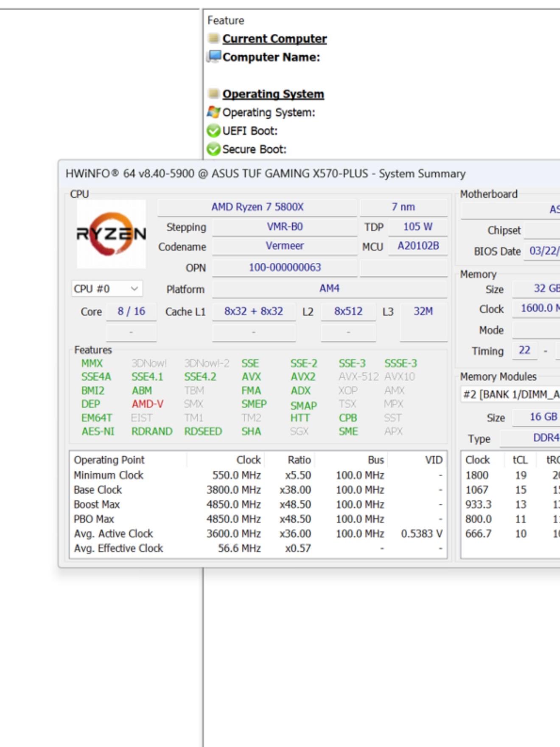Click the AVX2 feature flag
This screenshot has width=560, height=747.
coord(303,377)
